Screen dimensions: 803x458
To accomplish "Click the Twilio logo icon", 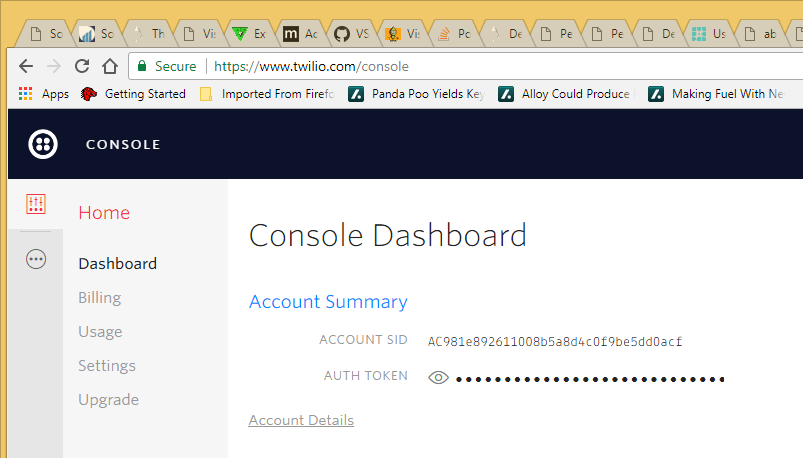I will tap(43, 144).
